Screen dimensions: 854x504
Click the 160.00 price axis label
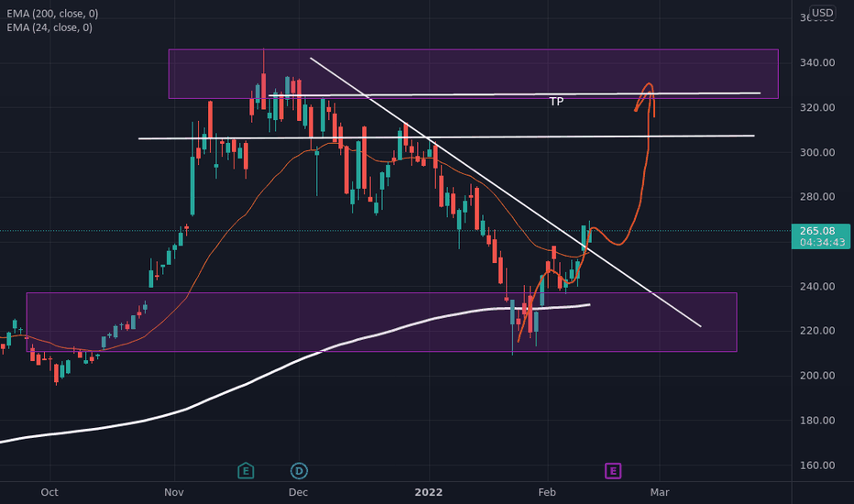click(x=817, y=466)
